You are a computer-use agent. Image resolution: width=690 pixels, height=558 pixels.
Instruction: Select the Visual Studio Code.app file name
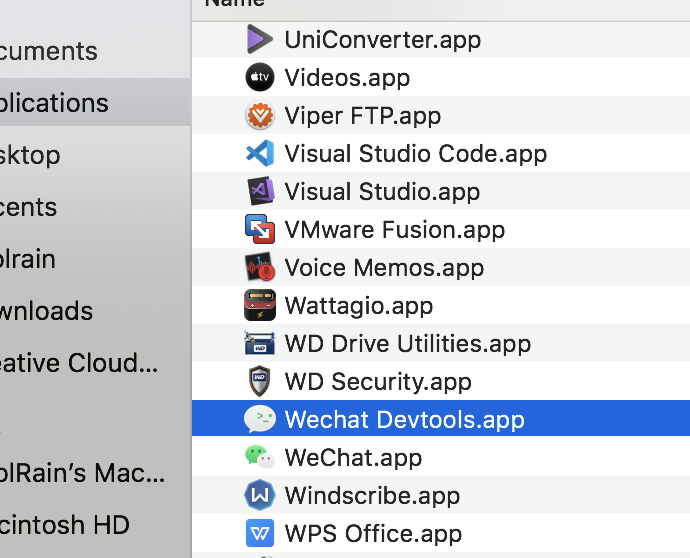click(x=416, y=154)
